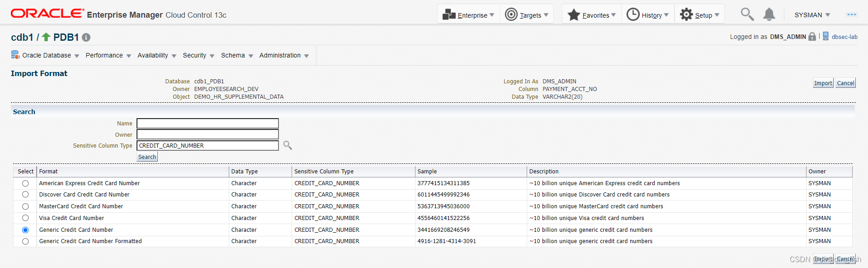Select Generic Credit Card Number radio

(x=25, y=230)
